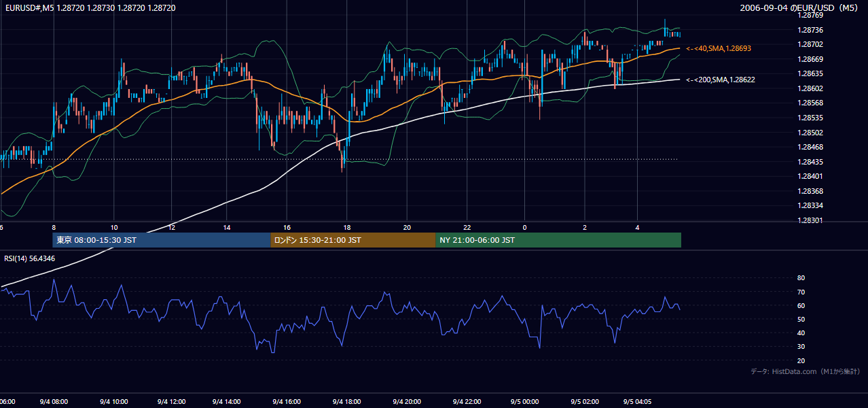
Task: Click the bottom time label 9/4 14:00
Action: 228,402
